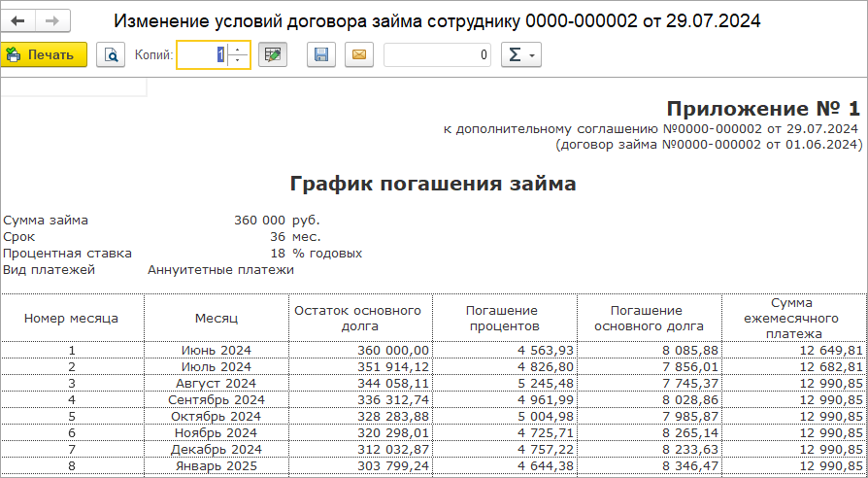Go back with the left arrow button
Screen dimensions: 868x478
[x=17, y=21]
